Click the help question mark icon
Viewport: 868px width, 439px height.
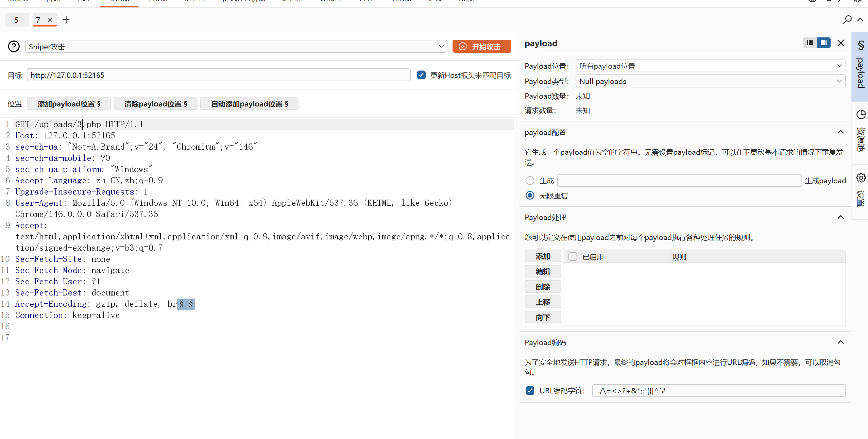pos(14,46)
